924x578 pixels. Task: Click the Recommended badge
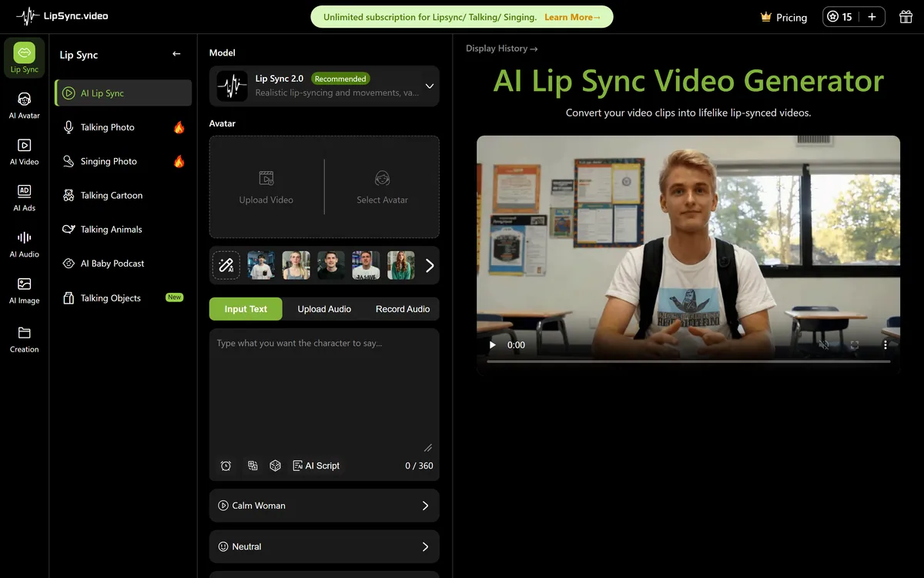[340, 79]
